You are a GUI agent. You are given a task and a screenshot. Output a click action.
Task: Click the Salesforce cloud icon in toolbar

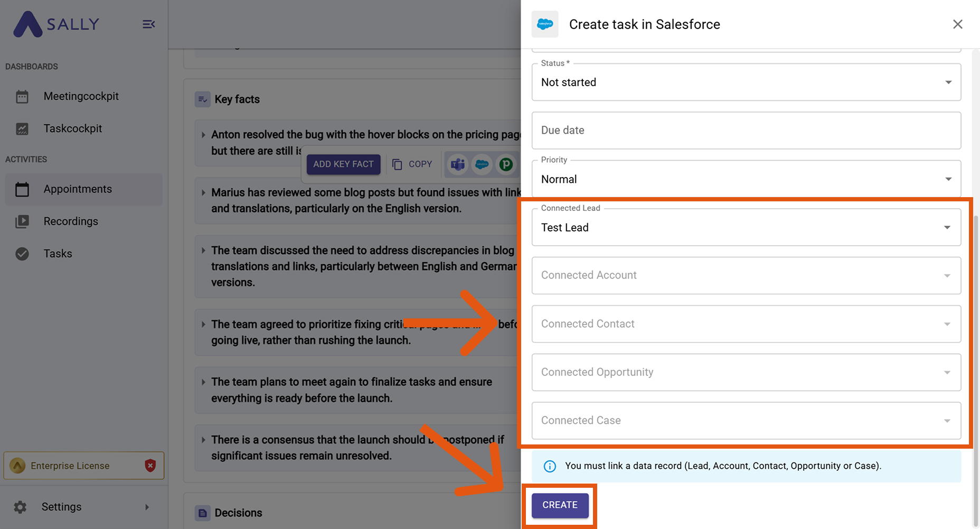[x=482, y=164]
